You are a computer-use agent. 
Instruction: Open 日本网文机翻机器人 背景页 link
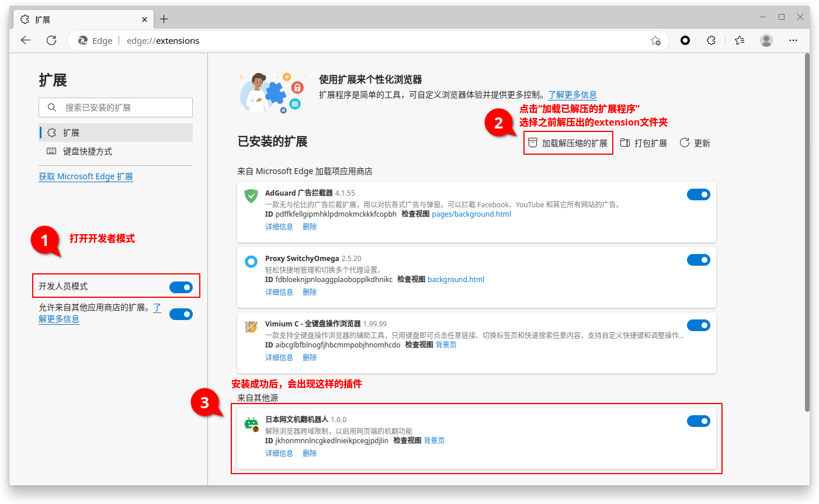pyautogui.click(x=434, y=441)
